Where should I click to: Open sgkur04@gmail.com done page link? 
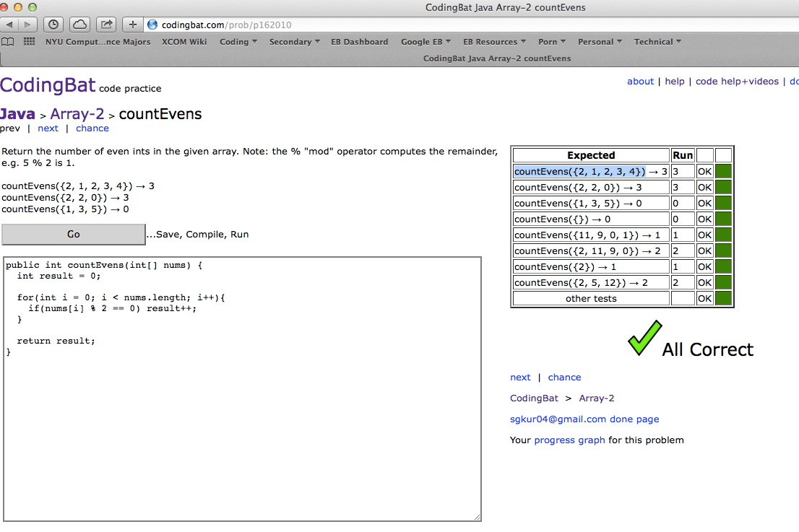point(584,419)
